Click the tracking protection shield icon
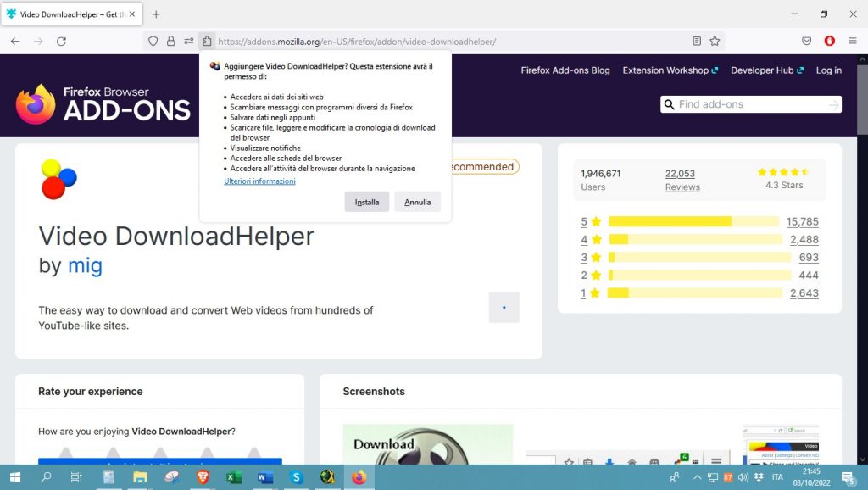This screenshot has height=490, width=868. (x=153, y=41)
